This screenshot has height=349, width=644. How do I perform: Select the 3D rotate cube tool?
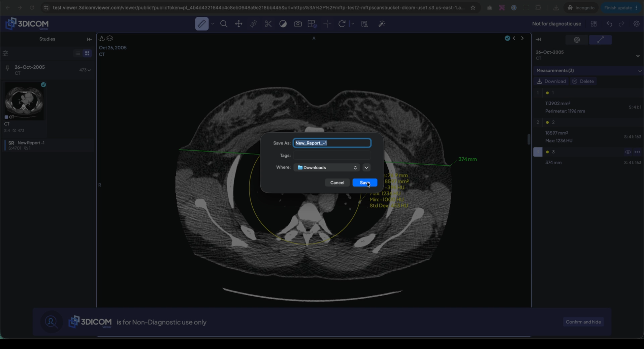tap(254, 24)
